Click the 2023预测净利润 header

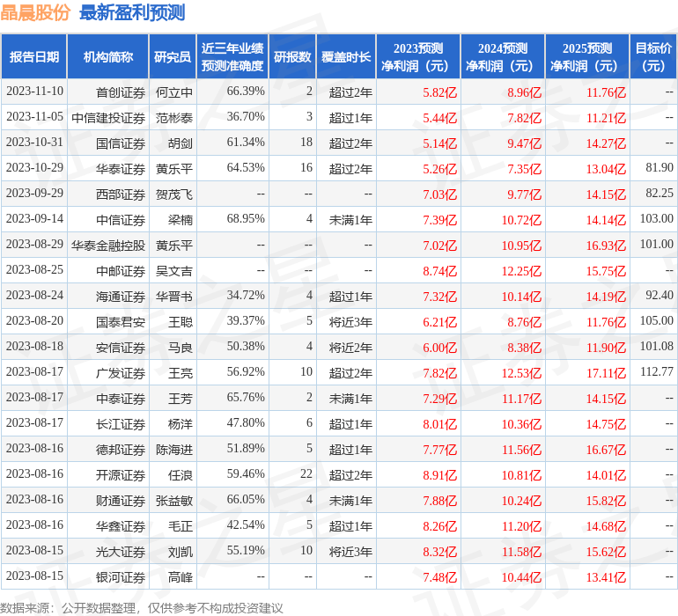[x=418, y=56]
